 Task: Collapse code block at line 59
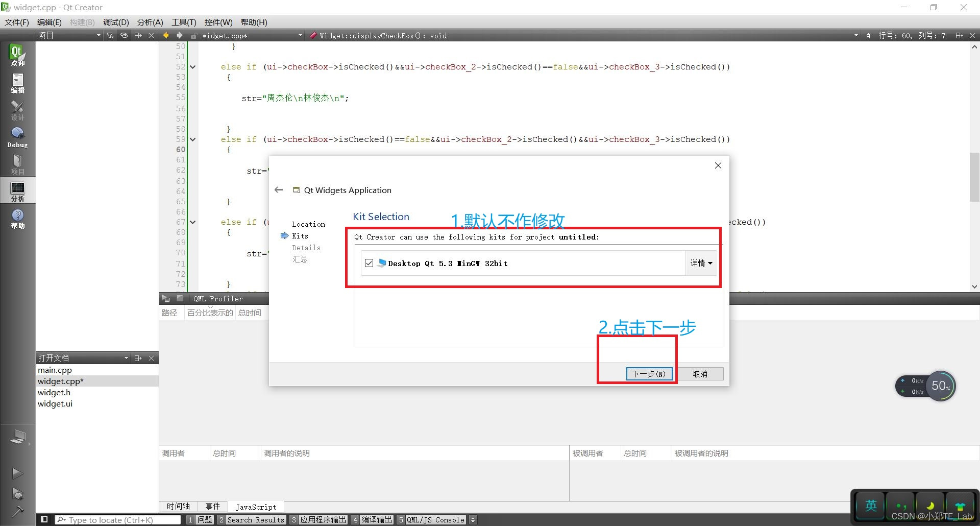click(192, 139)
